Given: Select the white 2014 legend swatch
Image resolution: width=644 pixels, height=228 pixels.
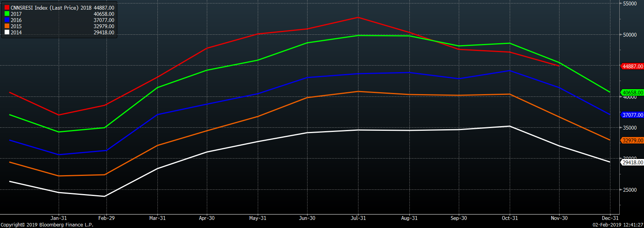Looking at the screenshot, I should click(7, 32).
